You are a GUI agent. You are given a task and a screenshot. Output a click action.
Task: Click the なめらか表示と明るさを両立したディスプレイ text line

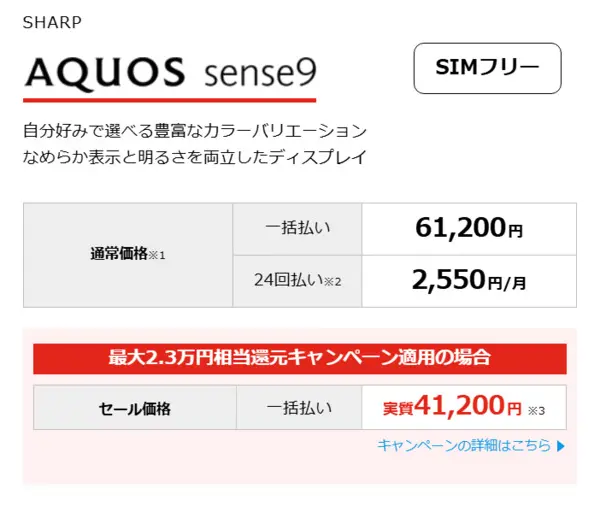(x=195, y=157)
